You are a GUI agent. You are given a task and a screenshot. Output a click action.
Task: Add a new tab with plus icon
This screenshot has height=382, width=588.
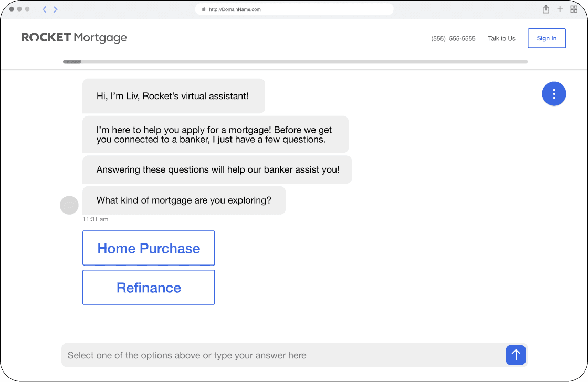pos(560,9)
